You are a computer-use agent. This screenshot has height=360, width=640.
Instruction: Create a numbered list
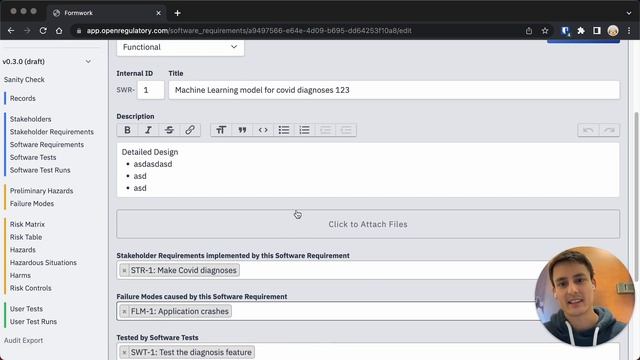(304, 130)
